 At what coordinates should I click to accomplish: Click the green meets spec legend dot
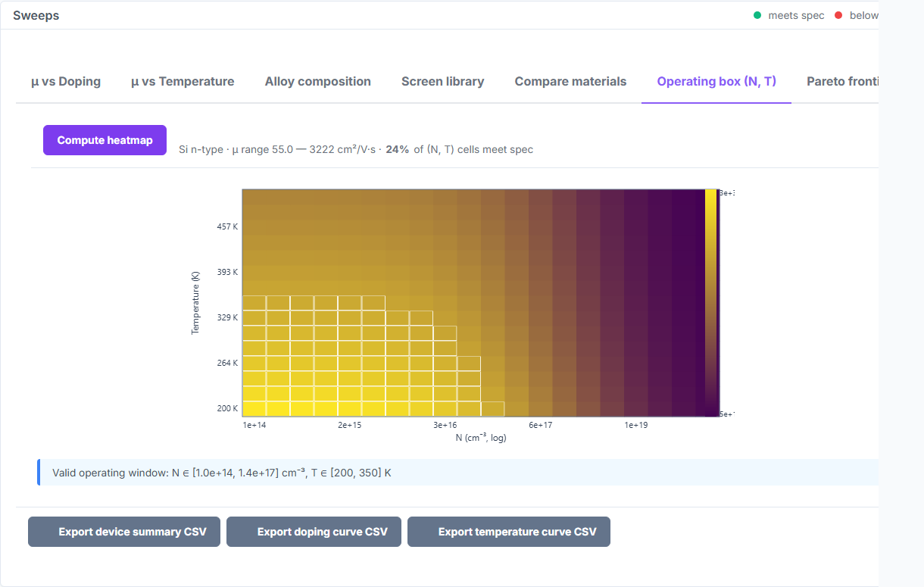pyautogui.click(x=757, y=15)
